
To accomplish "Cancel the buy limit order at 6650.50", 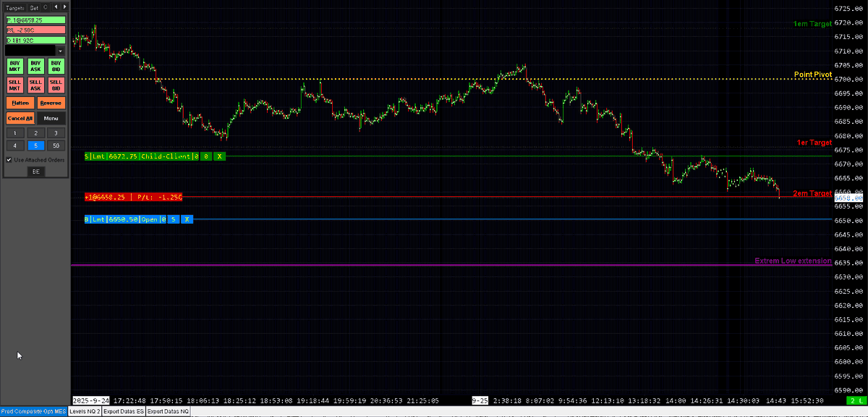I will click(186, 219).
